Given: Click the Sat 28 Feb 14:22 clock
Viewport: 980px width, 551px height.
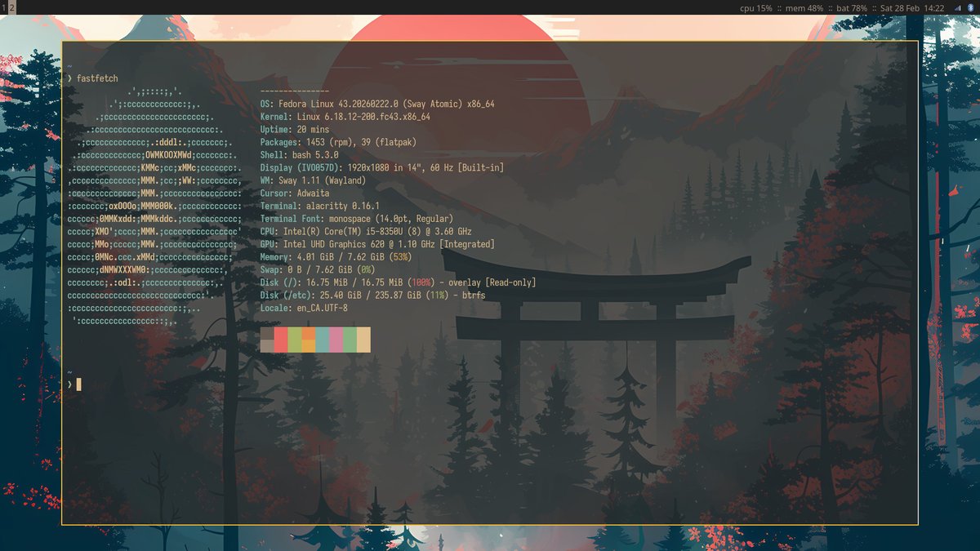Looking at the screenshot, I should (x=912, y=8).
